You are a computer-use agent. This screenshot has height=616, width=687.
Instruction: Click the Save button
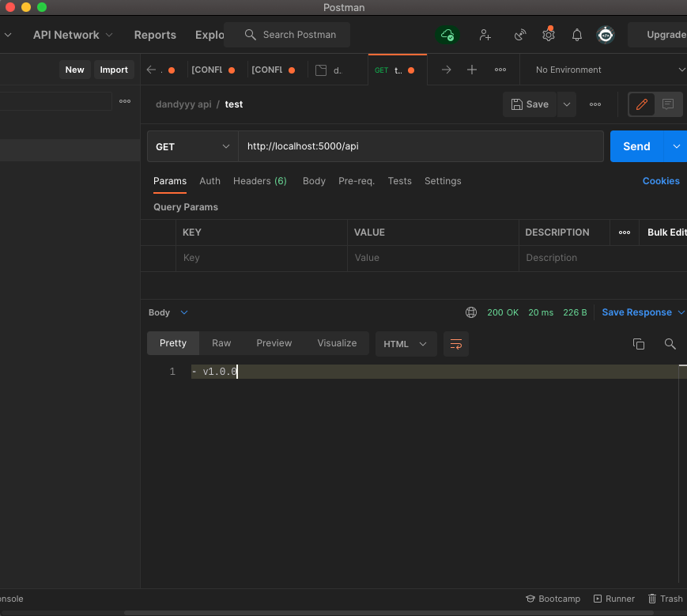point(530,104)
